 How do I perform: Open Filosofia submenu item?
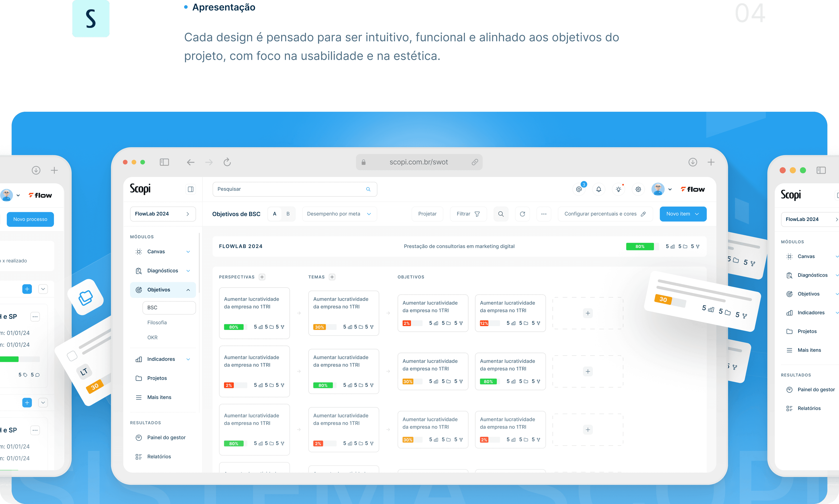157,323
